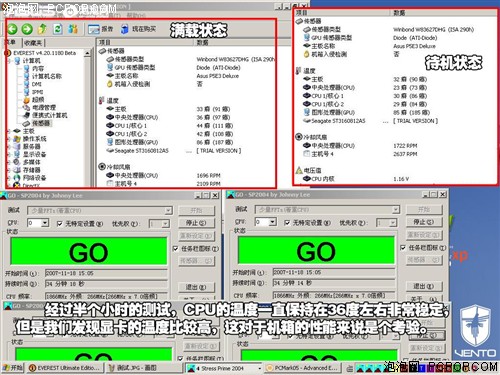The width and height of the screenshot is (500, 375).
Task: Open 4 Stress Prime 2004 taskbar group
Action: pyautogui.click(x=224, y=368)
